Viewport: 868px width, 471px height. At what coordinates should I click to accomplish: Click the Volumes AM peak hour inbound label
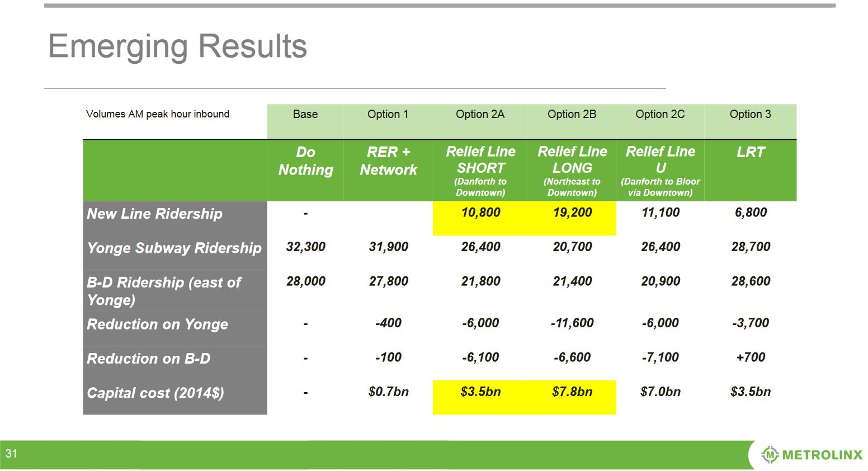click(158, 114)
